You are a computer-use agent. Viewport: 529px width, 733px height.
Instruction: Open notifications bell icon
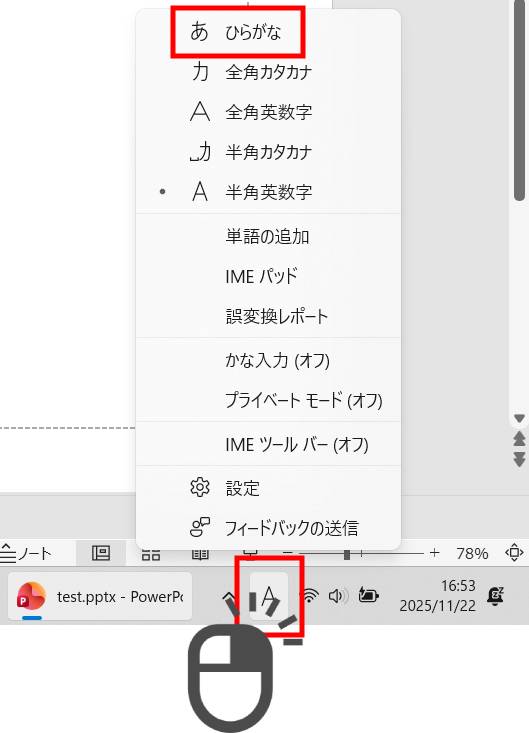495,596
